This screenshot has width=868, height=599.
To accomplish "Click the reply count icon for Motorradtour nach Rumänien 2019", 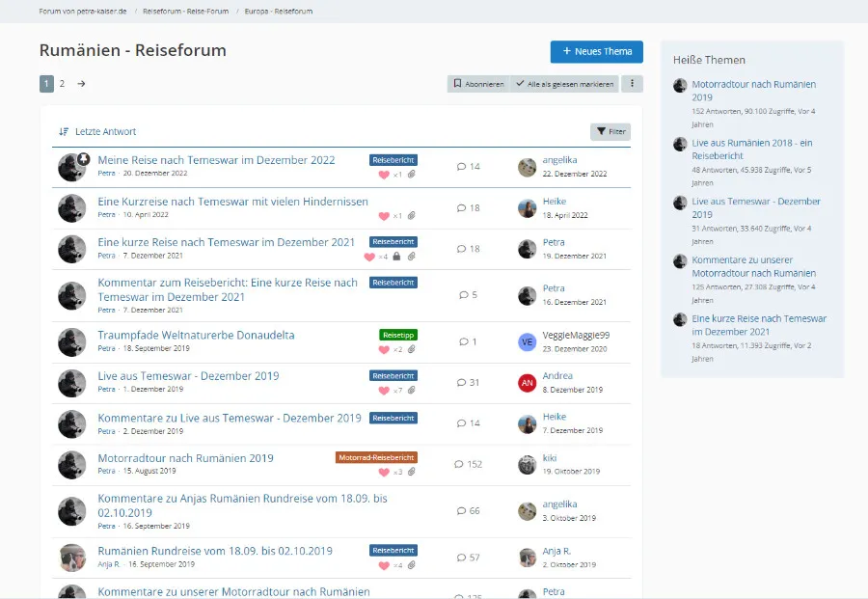I will [459, 464].
